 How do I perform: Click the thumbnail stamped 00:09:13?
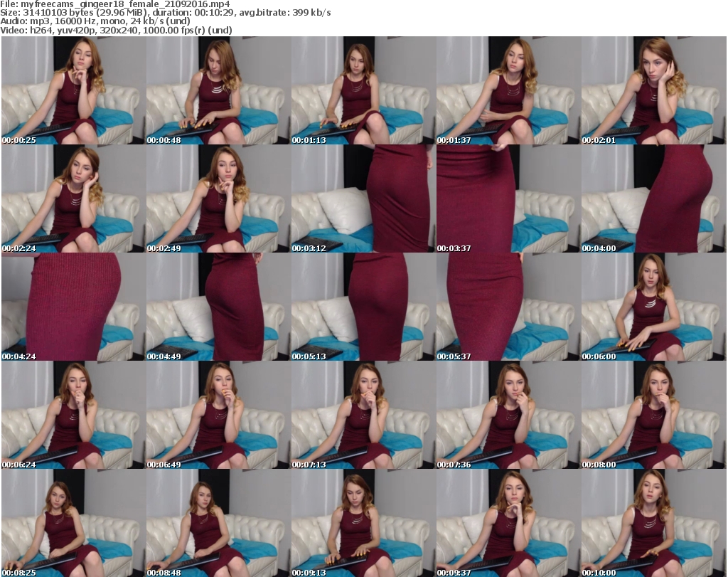[363, 523]
